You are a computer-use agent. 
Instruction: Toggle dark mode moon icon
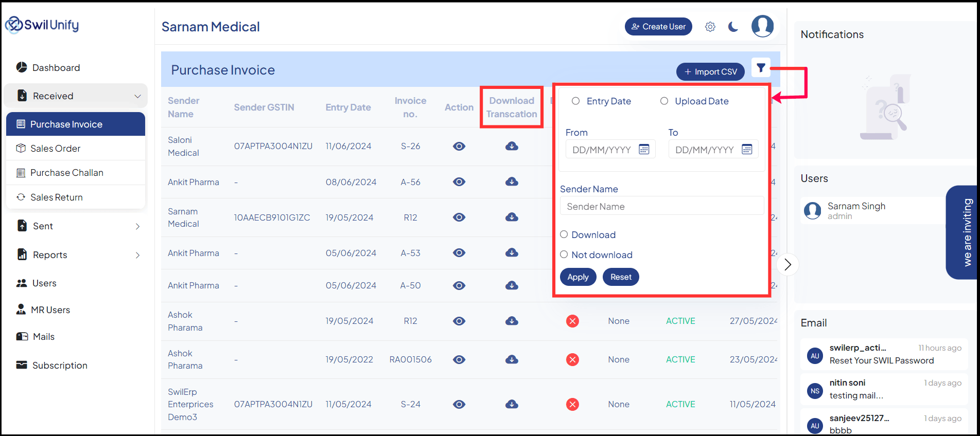(x=733, y=27)
